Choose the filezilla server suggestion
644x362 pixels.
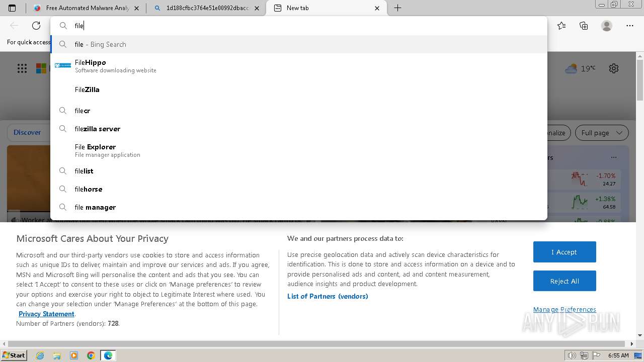[299, 129]
